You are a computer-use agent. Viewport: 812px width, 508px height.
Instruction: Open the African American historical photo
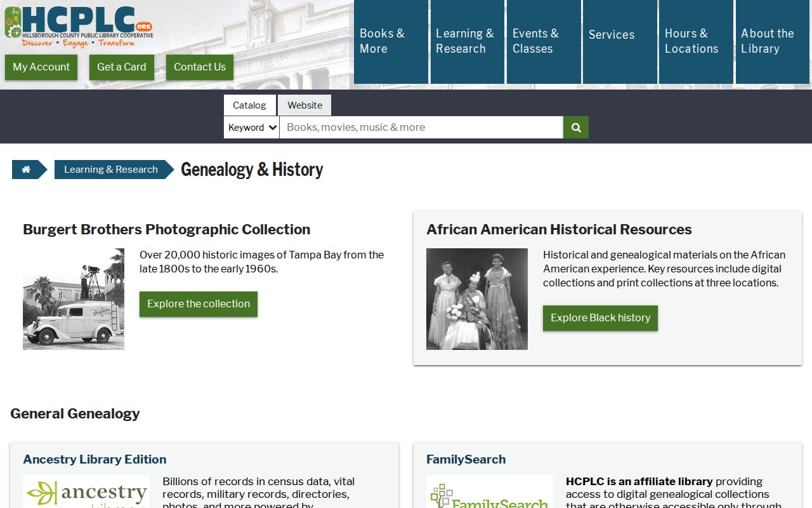tap(477, 299)
